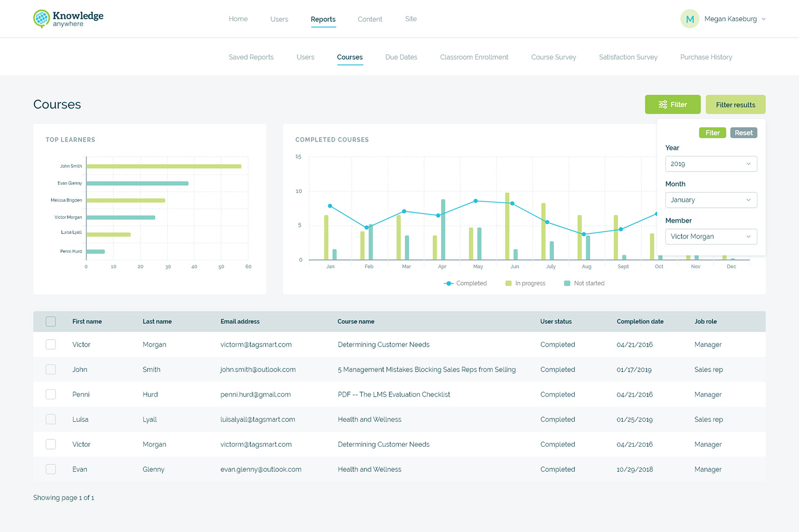Open the Member dropdown showing Victor Morgan
Viewport: 799px width, 532px height.
[x=711, y=236]
